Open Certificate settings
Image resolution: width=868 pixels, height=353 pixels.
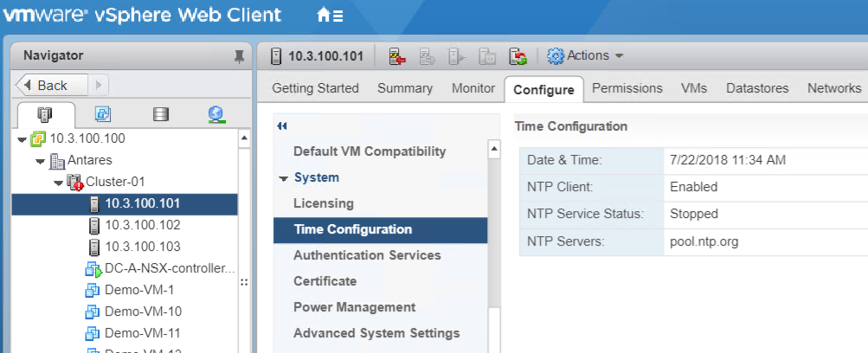(325, 281)
